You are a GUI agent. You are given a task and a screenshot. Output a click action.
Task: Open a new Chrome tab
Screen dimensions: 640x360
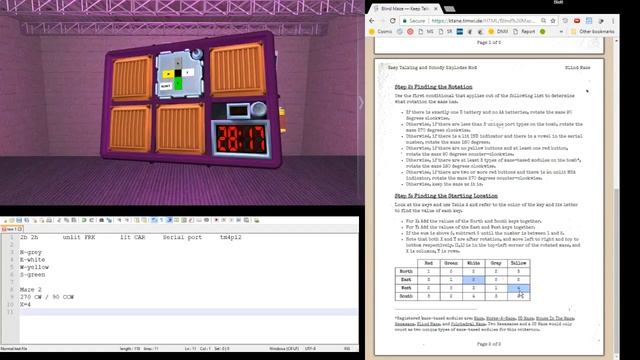click(449, 9)
